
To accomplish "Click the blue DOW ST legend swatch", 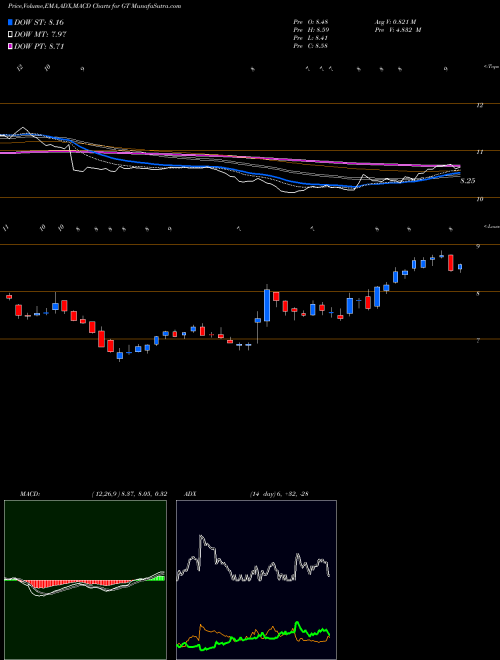I will tap(10, 22).
